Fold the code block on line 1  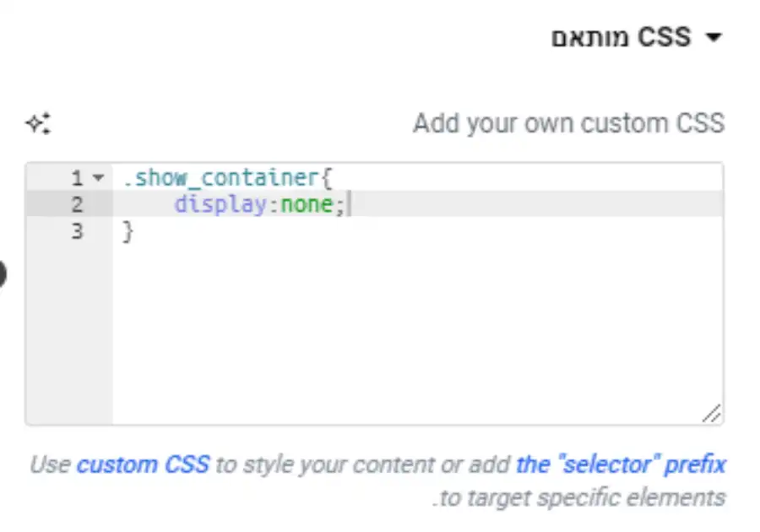(x=99, y=178)
